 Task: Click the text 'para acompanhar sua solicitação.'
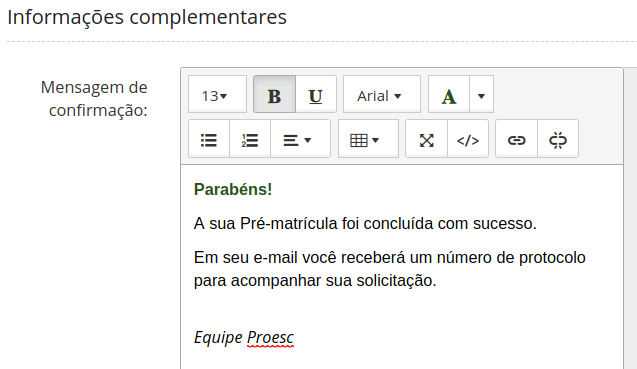click(315, 280)
